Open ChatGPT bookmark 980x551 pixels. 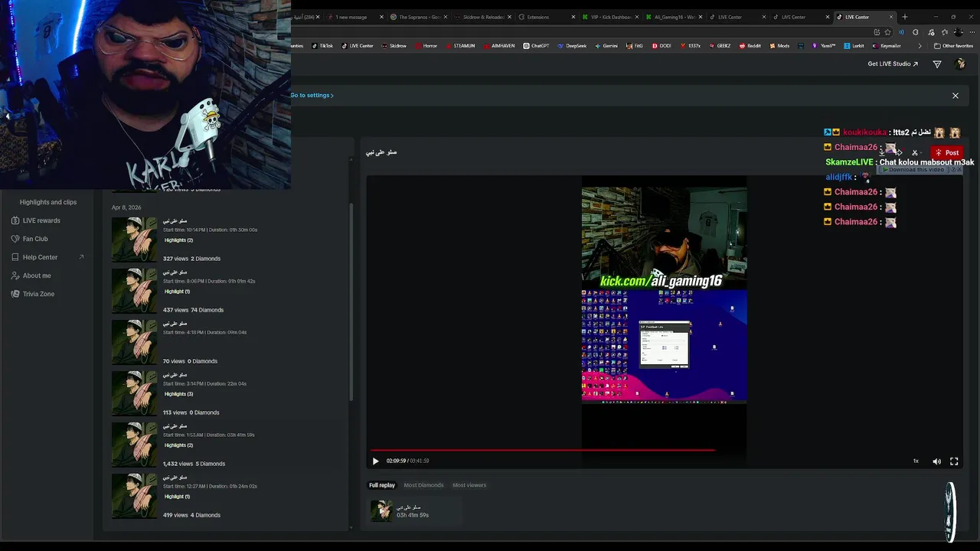click(x=537, y=46)
